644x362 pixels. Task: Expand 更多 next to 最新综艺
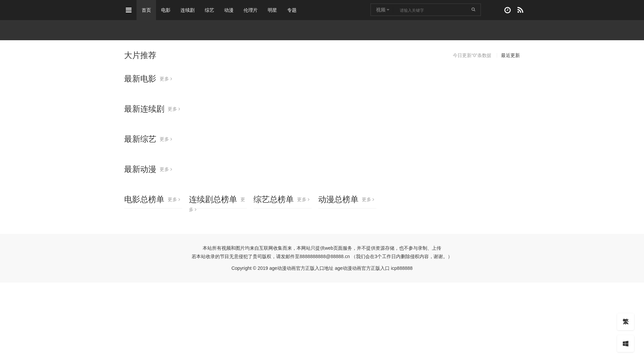click(x=166, y=139)
